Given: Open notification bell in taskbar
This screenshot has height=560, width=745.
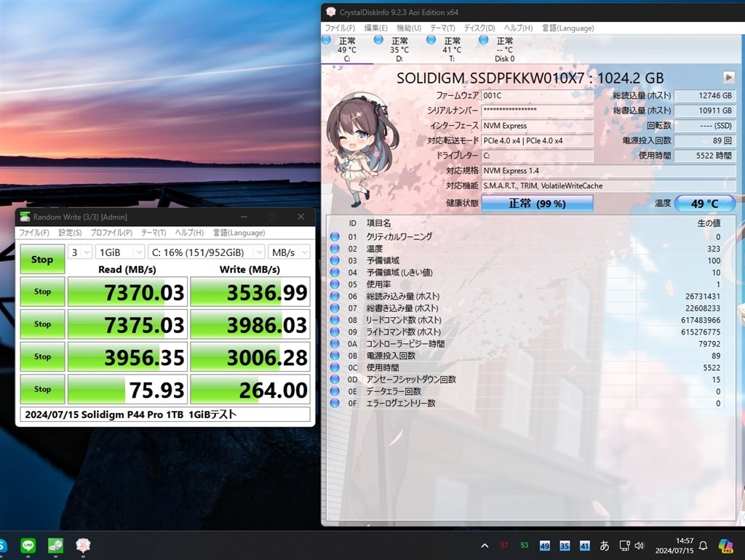Looking at the screenshot, I should [704, 545].
